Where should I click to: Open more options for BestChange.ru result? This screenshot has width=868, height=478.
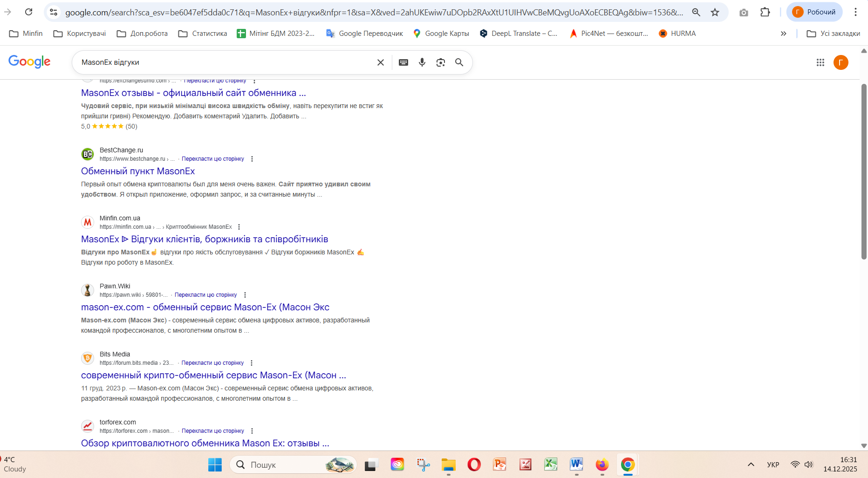click(x=252, y=159)
